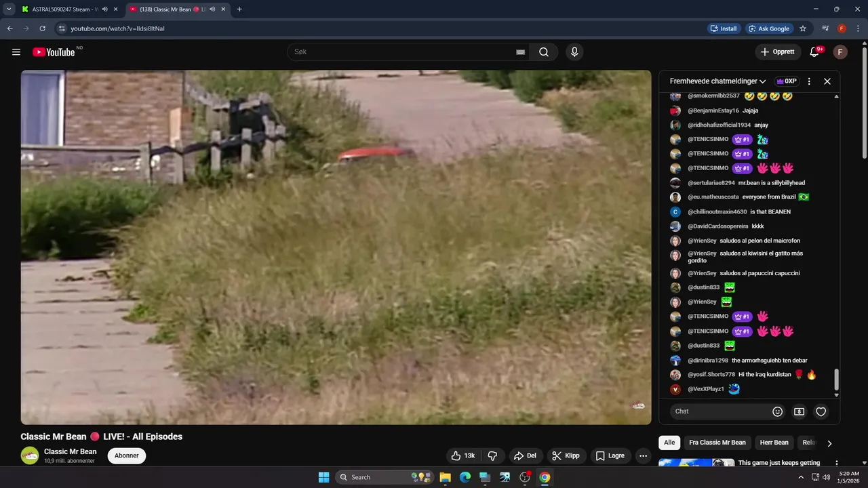Screen dimensions: 868x488
Task: Open more actions ellipsis below the video
Action: pyautogui.click(x=644, y=456)
